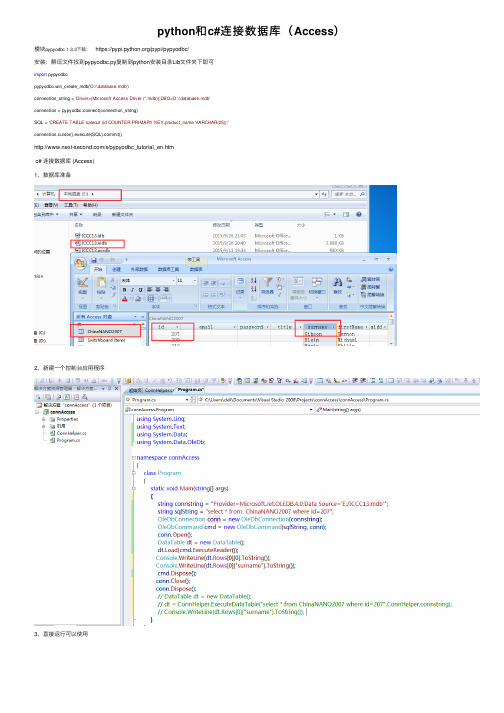Screen dimensions: 504x713
Task: Click the Save icon in Access quick toolbar
Action: click(94, 260)
